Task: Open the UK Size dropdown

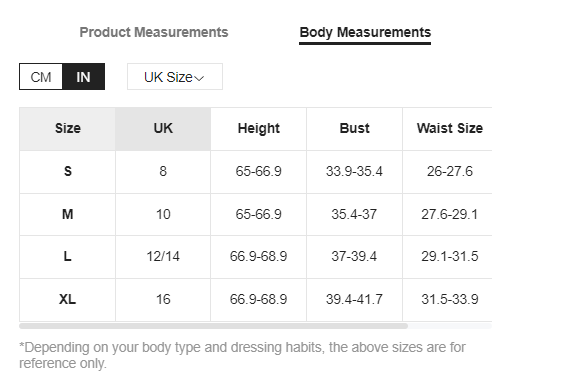Action: click(175, 77)
